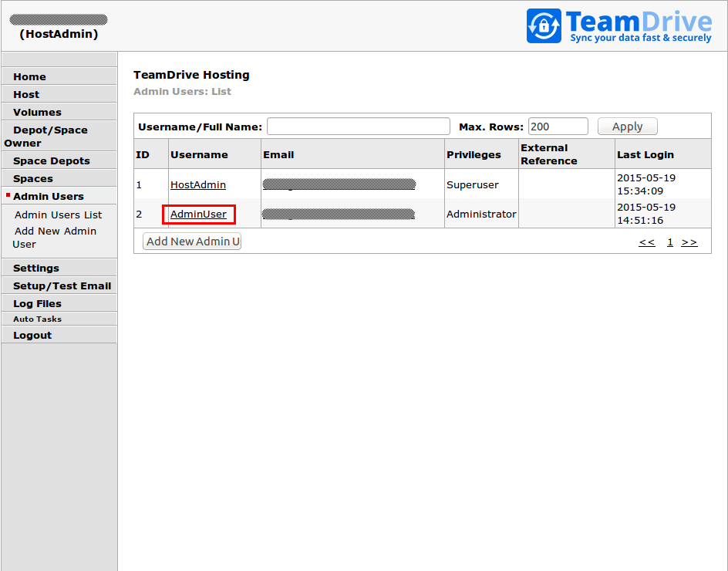728x571 pixels.
Task: Open the AdminUser user link
Action: click(198, 215)
